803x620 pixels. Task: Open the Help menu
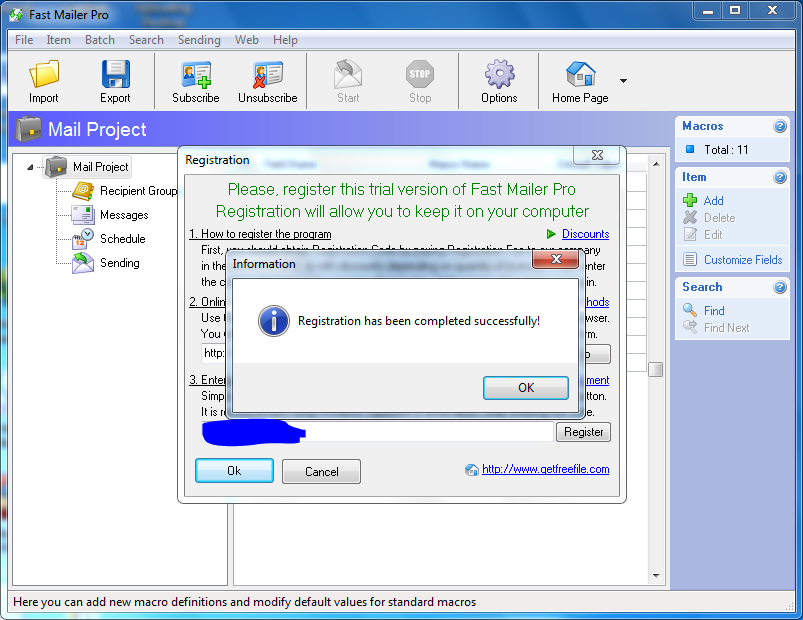click(x=285, y=40)
